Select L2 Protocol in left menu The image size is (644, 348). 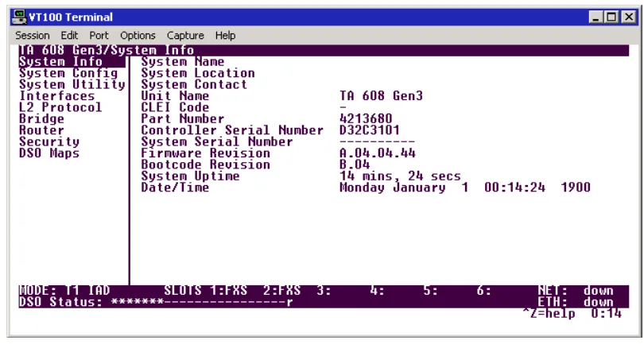(60, 107)
